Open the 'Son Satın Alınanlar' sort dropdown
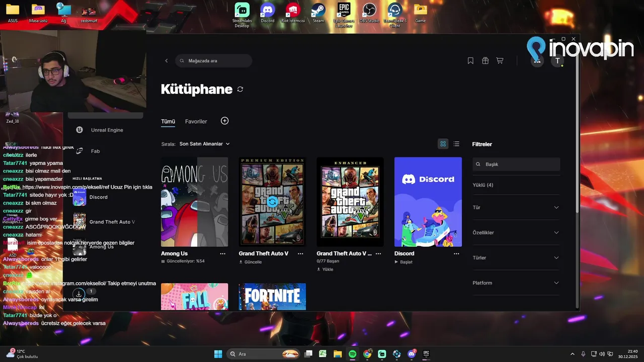Image resolution: width=644 pixels, height=362 pixels. [x=204, y=144]
